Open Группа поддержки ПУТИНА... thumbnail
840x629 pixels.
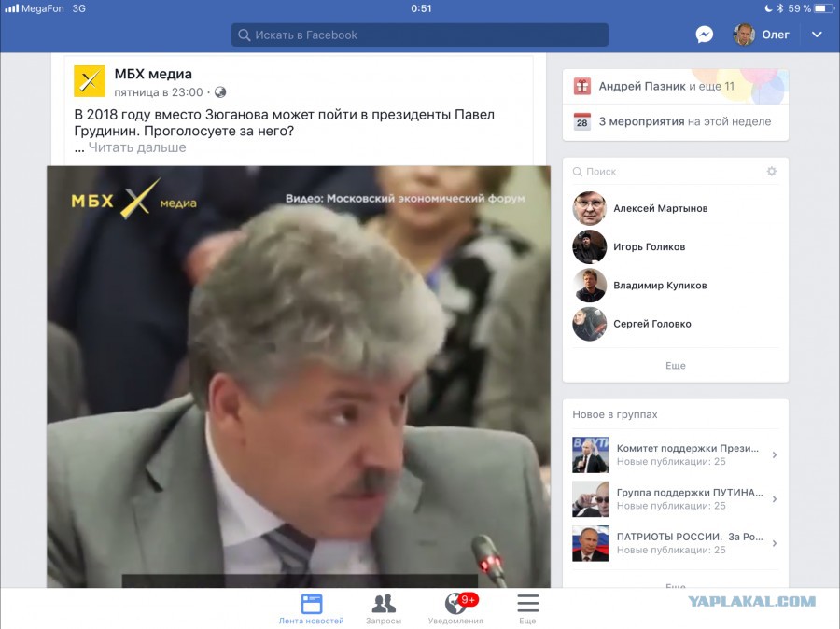(591, 498)
